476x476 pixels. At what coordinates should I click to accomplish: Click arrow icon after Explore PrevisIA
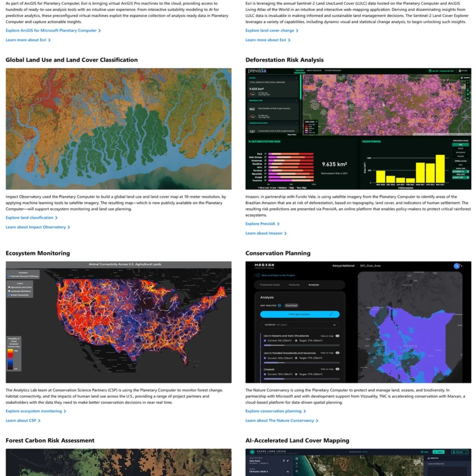click(278, 224)
